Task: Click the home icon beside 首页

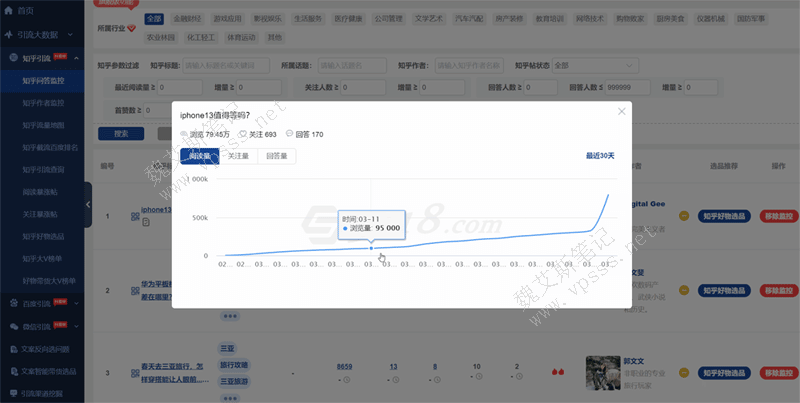Action: [x=9, y=9]
